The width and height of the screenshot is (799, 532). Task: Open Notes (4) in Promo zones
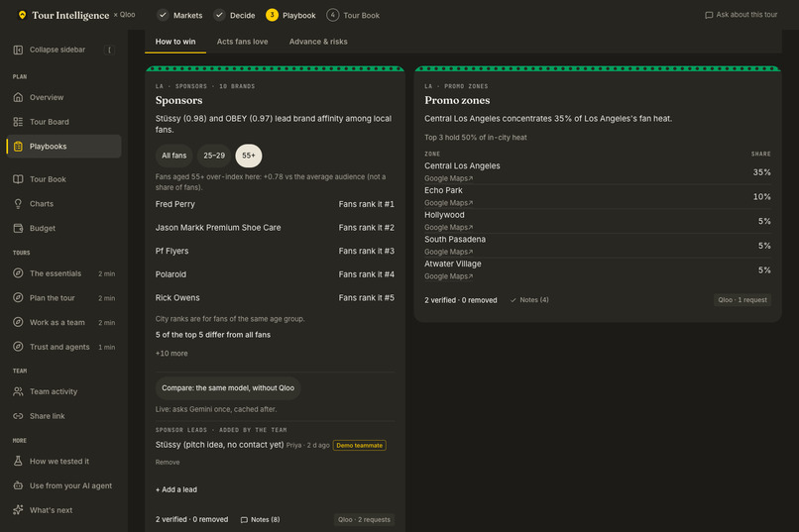pyautogui.click(x=529, y=300)
